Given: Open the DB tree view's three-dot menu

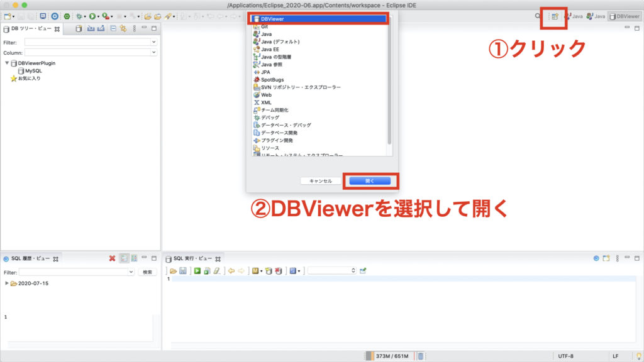Looking at the screenshot, I should click(x=135, y=29).
